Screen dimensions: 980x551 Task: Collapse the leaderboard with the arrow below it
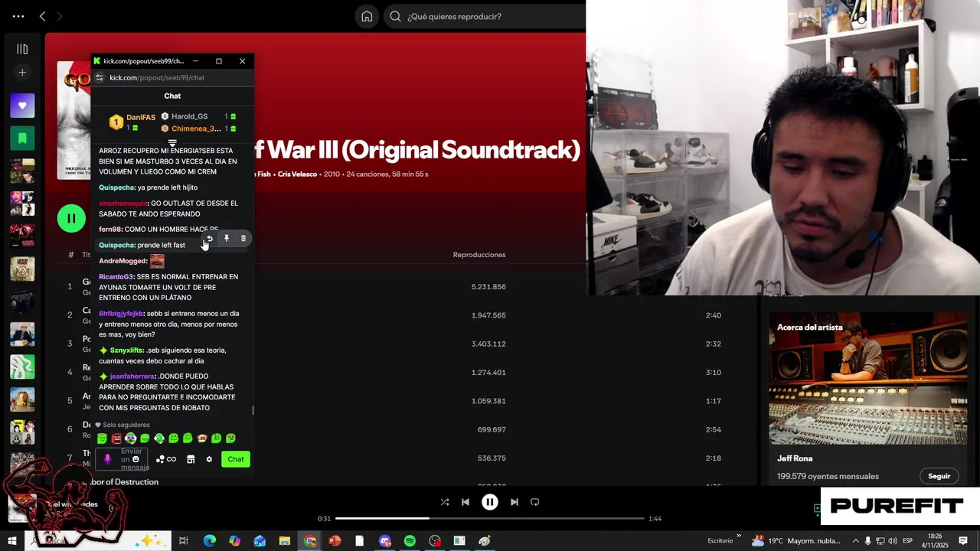coord(172,143)
